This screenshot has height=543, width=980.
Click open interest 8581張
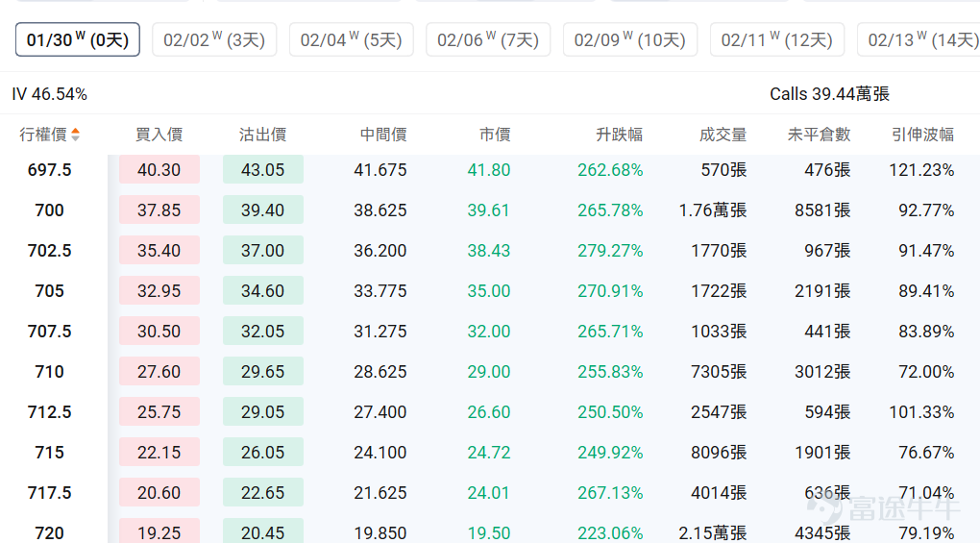(x=822, y=210)
